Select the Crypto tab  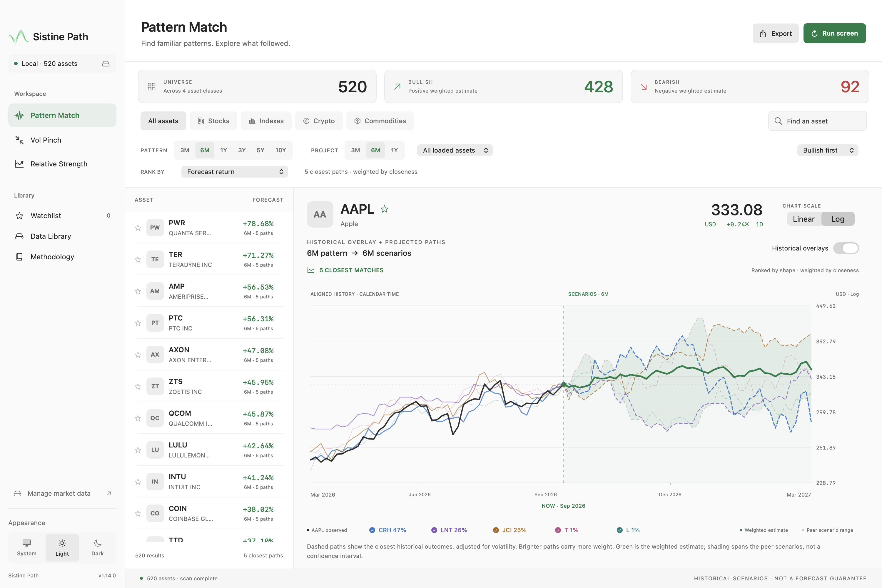pyautogui.click(x=319, y=121)
